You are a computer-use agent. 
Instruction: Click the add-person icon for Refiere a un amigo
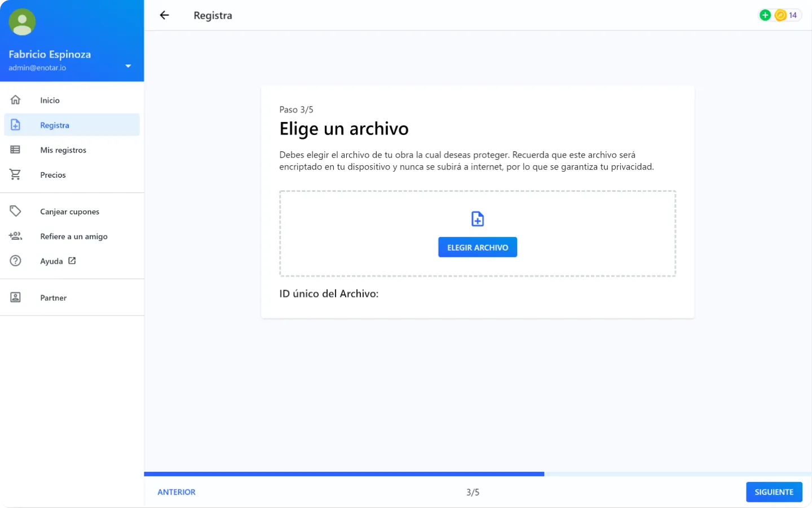pos(15,236)
